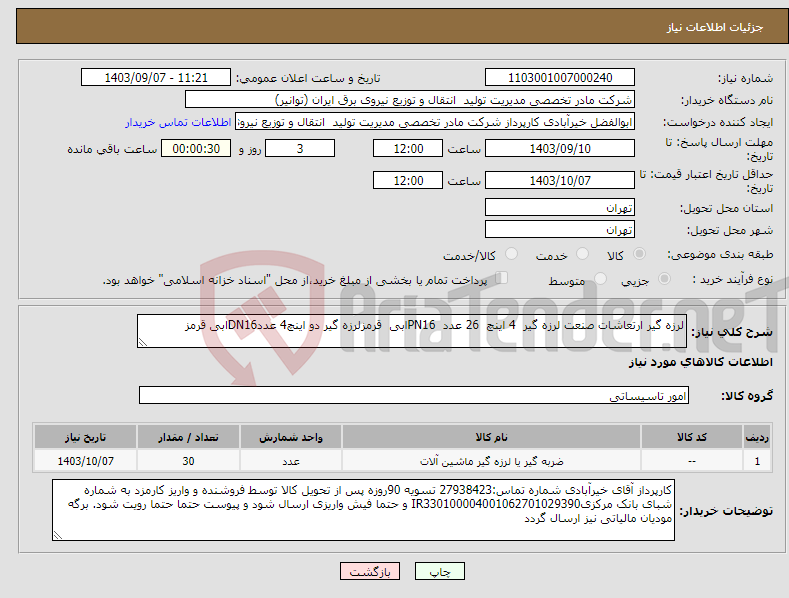Click the شماره نیاز number field
The height and width of the screenshot is (598, 789).
560,78
